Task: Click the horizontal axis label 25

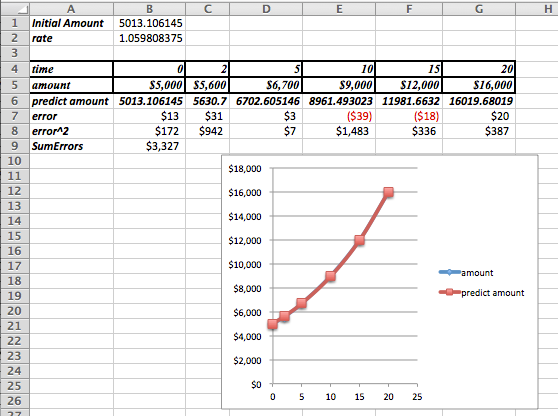Action: pos(417,397)
